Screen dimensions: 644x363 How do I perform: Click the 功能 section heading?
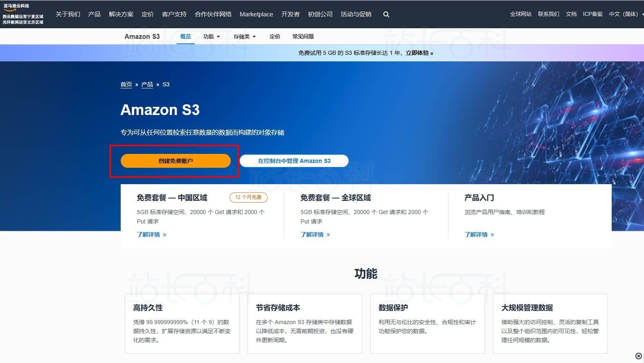click(366, 274)
